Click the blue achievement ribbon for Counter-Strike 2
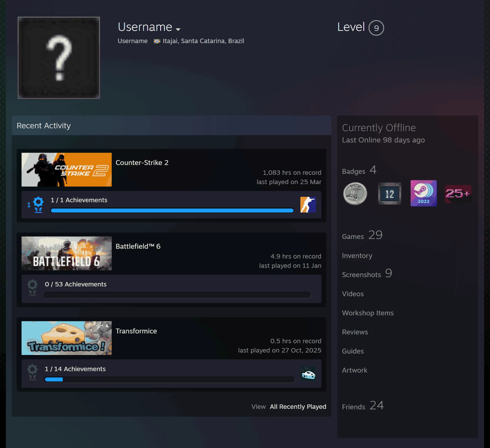This screenshot has width=490, height=448. 38,204
